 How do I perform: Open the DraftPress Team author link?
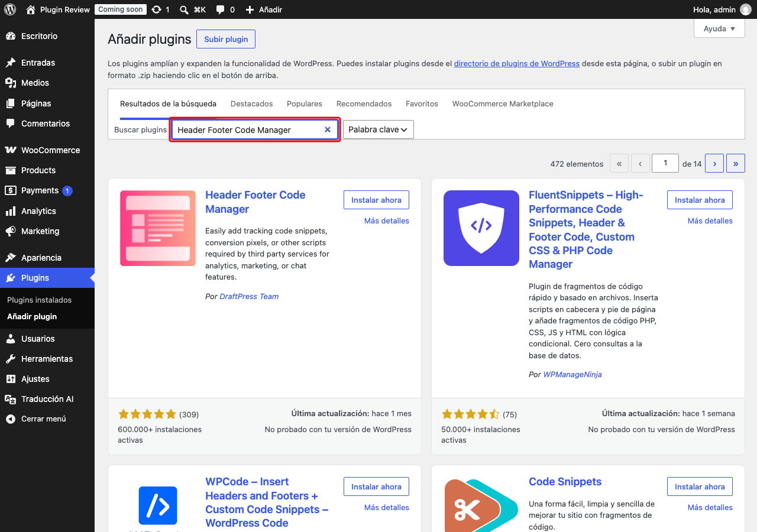click(x=249, y=296)
